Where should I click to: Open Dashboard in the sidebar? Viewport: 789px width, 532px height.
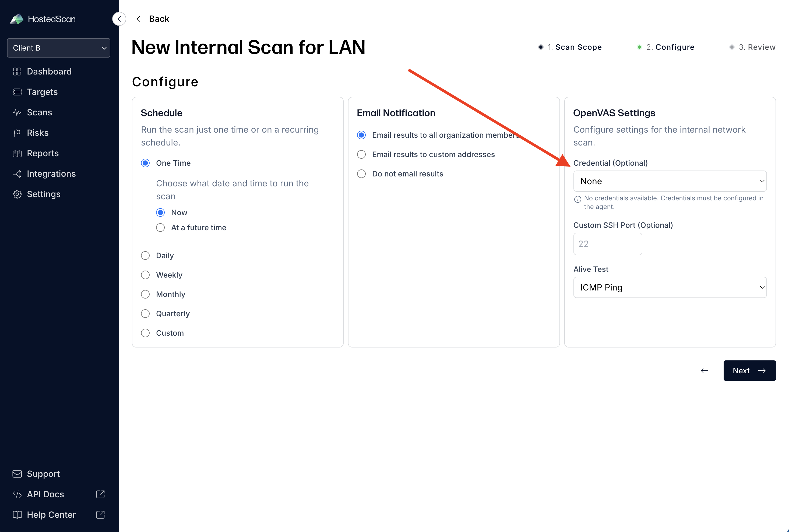tap(49, 72)
